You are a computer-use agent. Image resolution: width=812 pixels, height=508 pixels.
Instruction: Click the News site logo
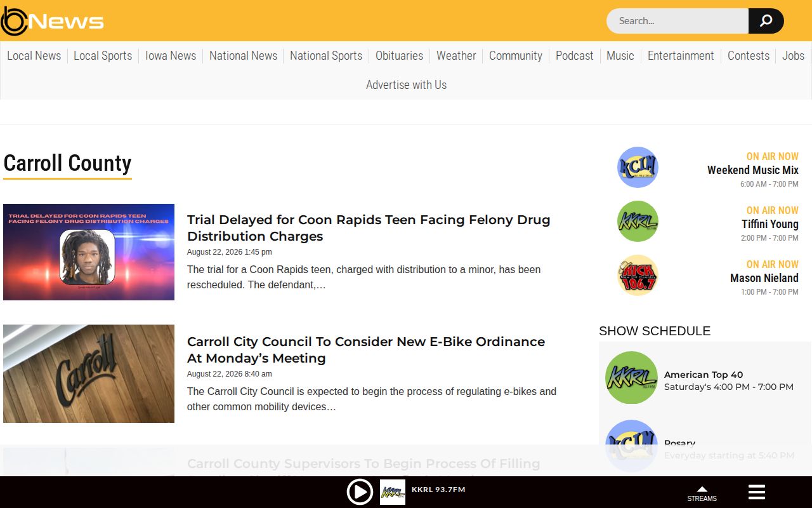pos(52,21)
